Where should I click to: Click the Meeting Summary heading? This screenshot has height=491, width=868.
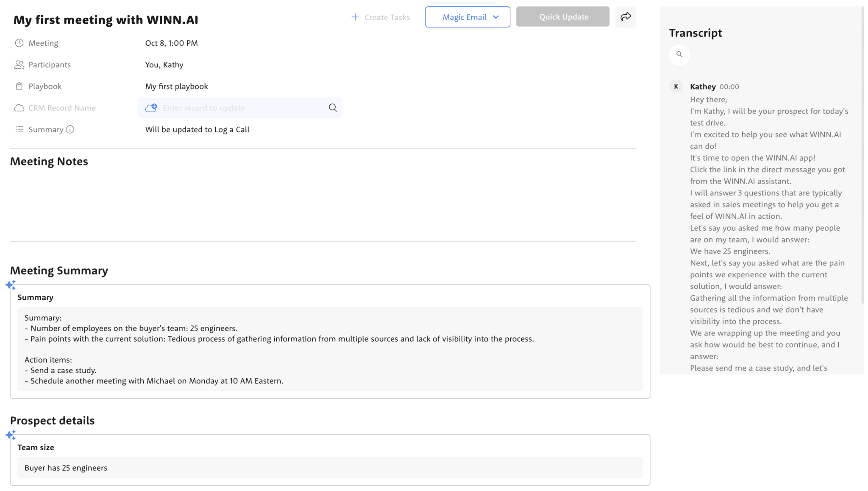[59, 271]
